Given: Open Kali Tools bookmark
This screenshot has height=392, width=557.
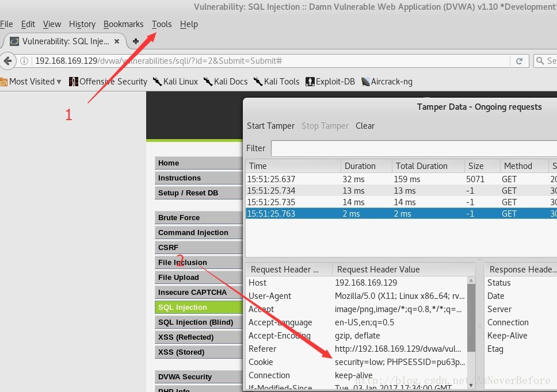Looking at the screenshot, I should click(x=276, y=82).
